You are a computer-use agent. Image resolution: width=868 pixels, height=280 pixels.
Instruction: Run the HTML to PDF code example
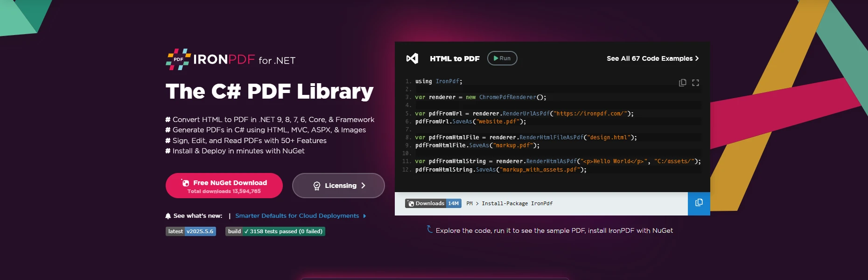[x=502, y=58]
